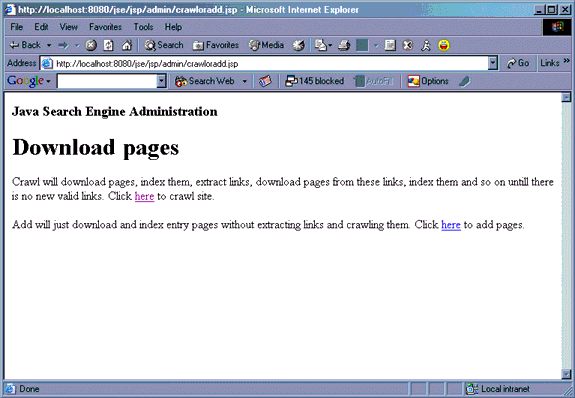Open the Search Web dropdown arrow

245,81
